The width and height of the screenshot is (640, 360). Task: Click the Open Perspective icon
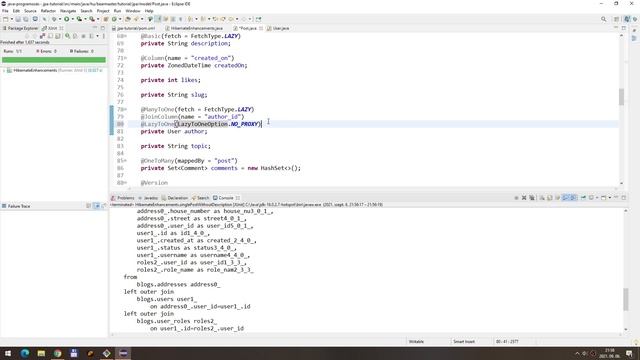click(x=617, y=19)
